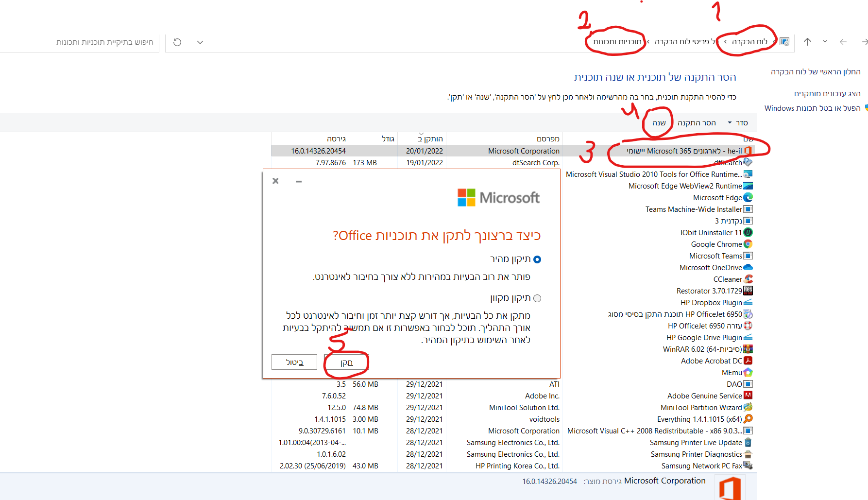Viewport: 868px width, 500px height.
Task: Select the MiniTool Partition Wizard icon
Action: 748,407
